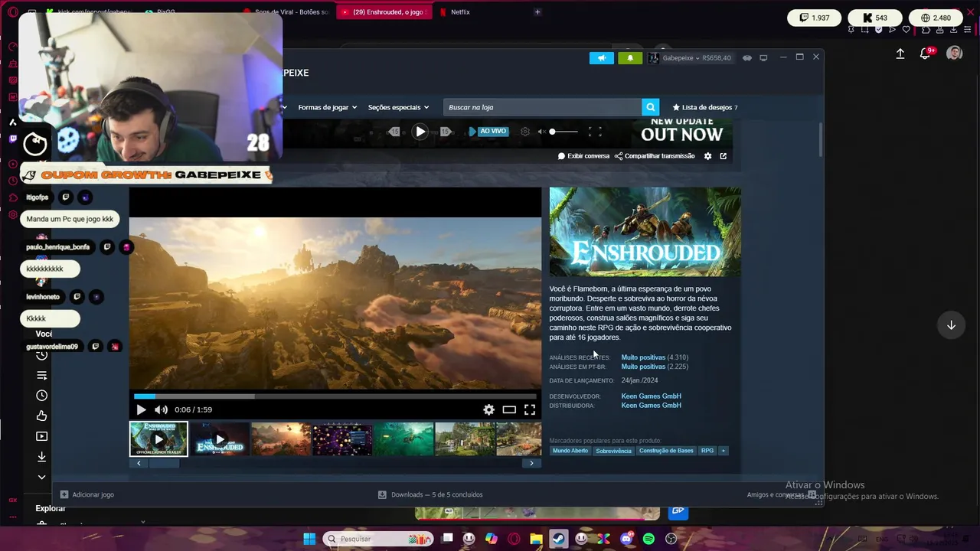This screenshot has width=980, height=551.
Task: Rewind broadcast by 15 seconds
Action: 394,132
